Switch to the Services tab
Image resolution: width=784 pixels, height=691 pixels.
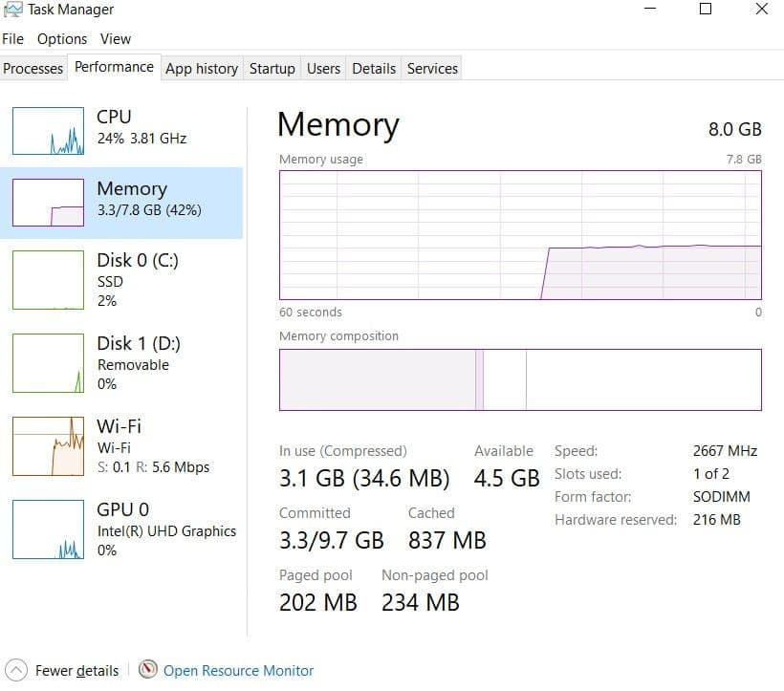click(x=431, y=68)
